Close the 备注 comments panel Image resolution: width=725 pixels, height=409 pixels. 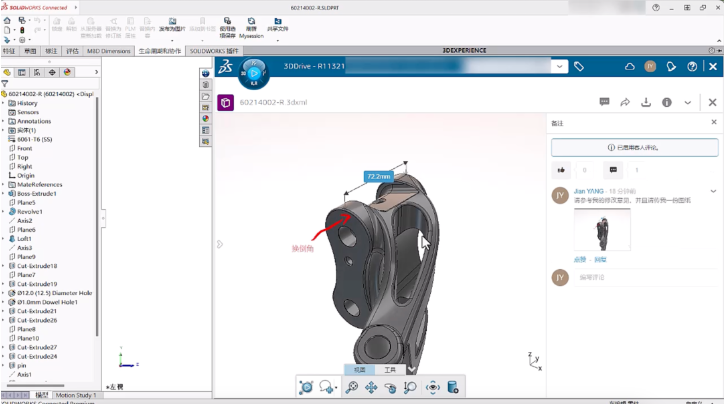(x=713, y=122)
